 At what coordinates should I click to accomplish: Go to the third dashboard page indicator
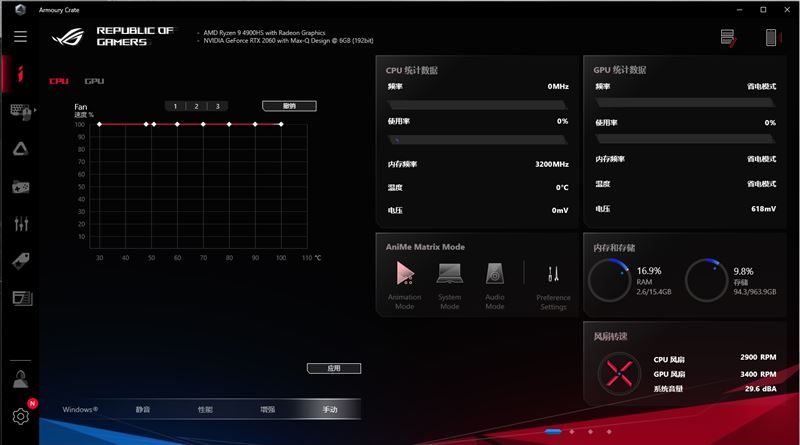[x=590, y=431]
